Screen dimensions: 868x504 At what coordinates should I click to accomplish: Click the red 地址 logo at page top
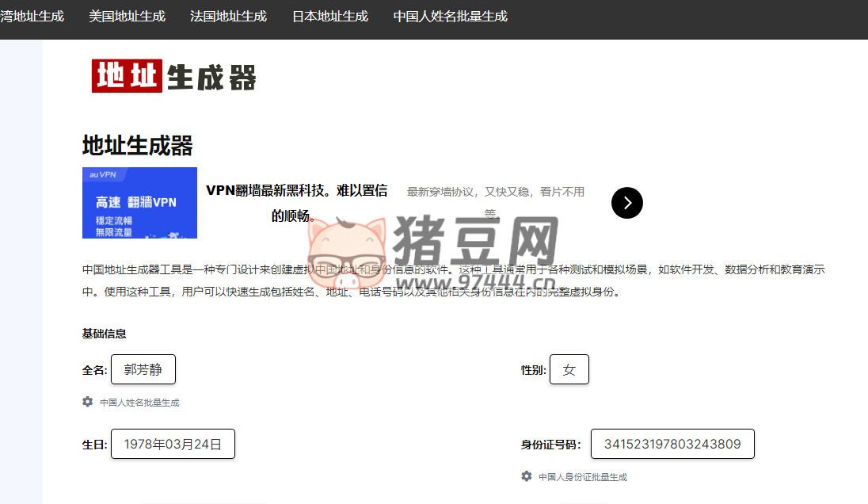127,78
